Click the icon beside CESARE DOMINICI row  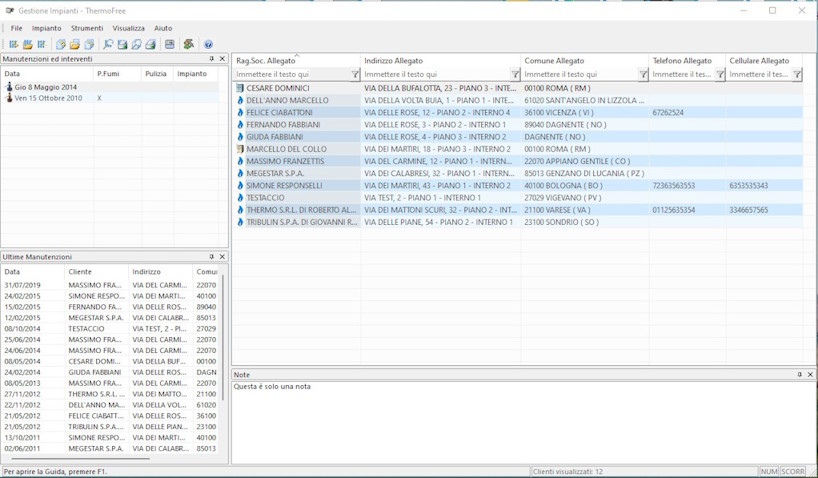click(x=240, y=88)
